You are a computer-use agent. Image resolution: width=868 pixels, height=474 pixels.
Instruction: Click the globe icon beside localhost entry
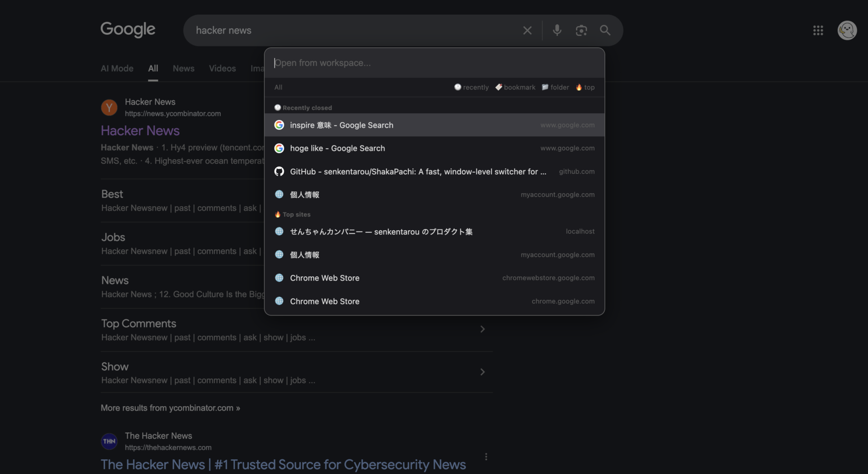[279, 231]
